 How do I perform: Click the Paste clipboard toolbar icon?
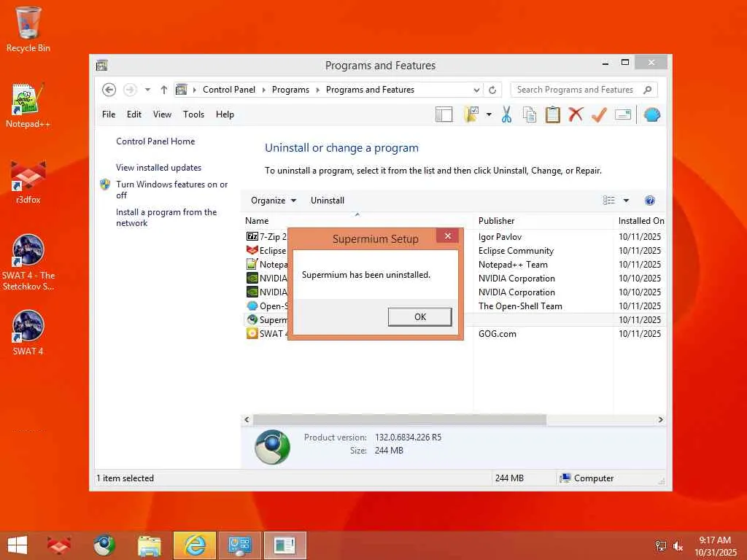point(553,114)
